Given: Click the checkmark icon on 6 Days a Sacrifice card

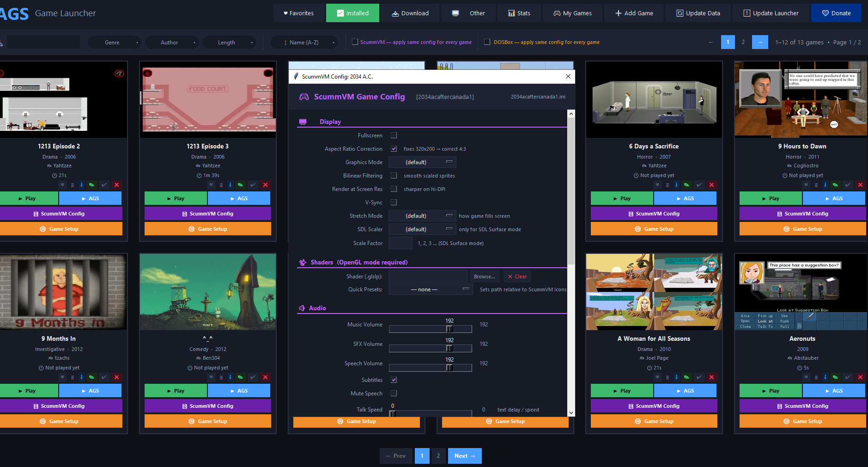Looking at the screenshot, I should click(x=699, y=185).
